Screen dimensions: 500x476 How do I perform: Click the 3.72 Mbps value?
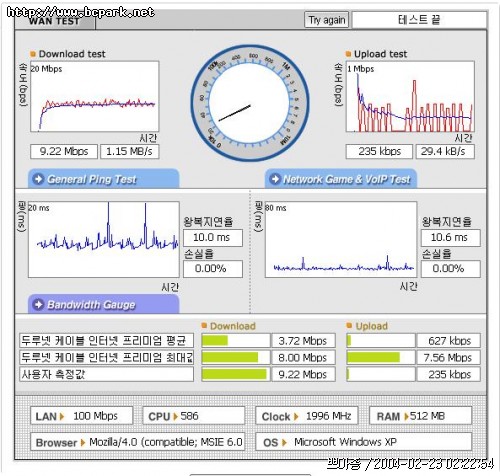pyautogui.click(x=303, y=341)
